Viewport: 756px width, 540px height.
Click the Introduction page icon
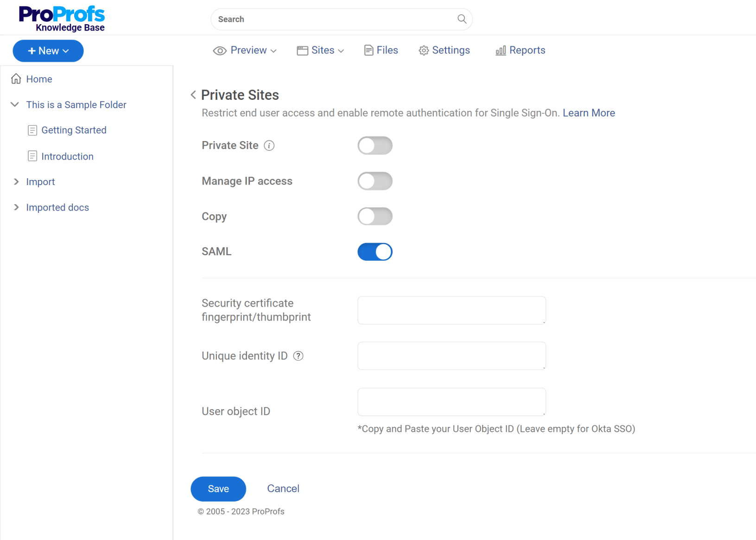32,156
